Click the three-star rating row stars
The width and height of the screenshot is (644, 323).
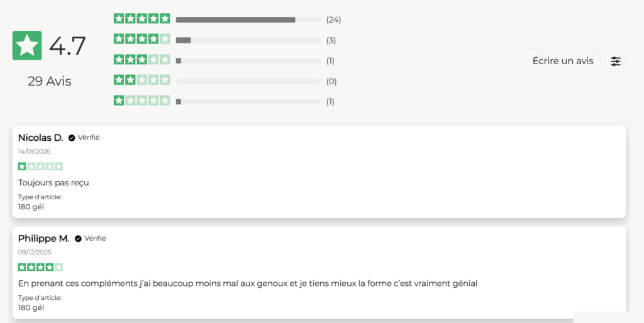click(x=142, y=60)
